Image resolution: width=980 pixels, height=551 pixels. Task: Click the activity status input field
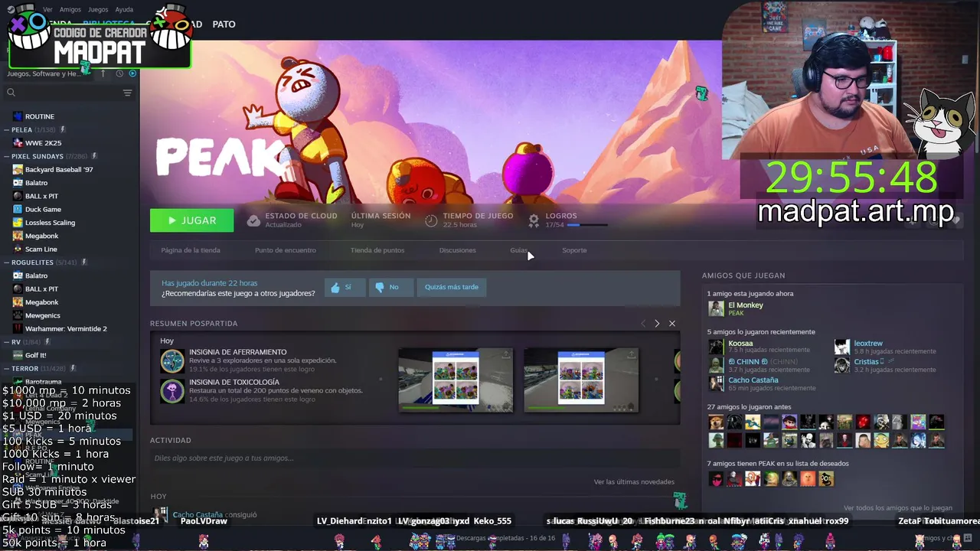coord(413,458)
